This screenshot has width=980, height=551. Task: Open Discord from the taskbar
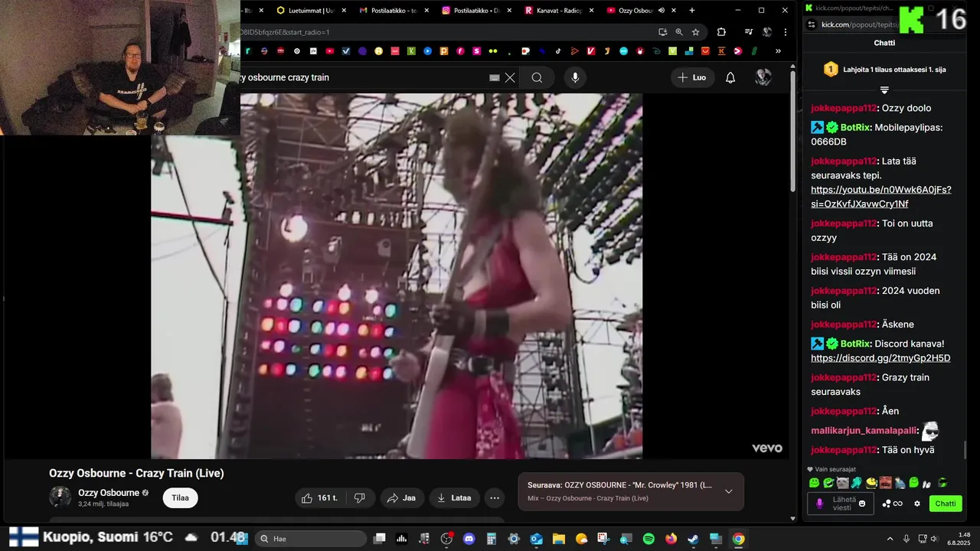click(x=469, y=539)
